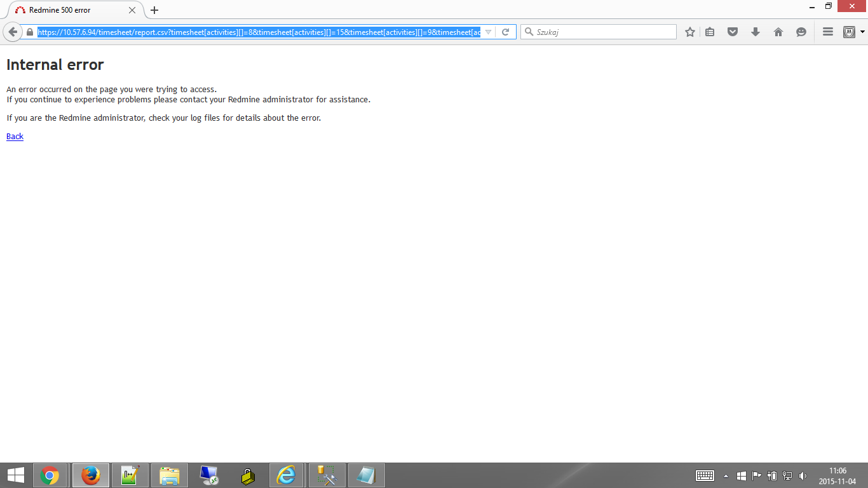The width and height of the screenshot is (868, 488).
Task: Go back using the browser back arrow
Action: point(12,32)
